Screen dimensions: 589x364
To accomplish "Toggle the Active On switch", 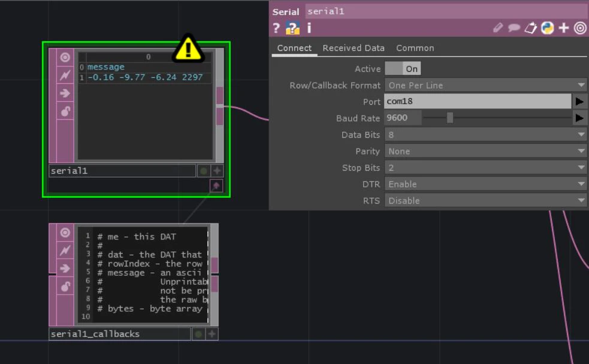I will (x=403, y=69).
